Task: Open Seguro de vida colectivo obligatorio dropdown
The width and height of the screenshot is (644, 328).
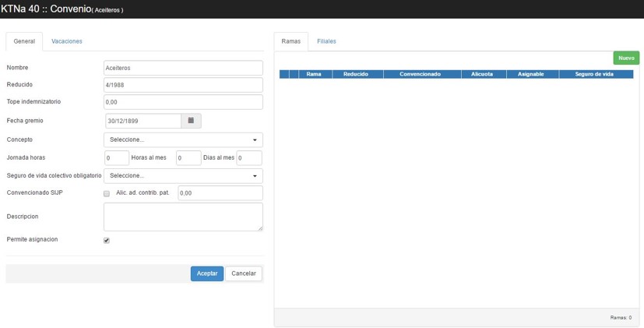Action: click(x=183, y=176)
